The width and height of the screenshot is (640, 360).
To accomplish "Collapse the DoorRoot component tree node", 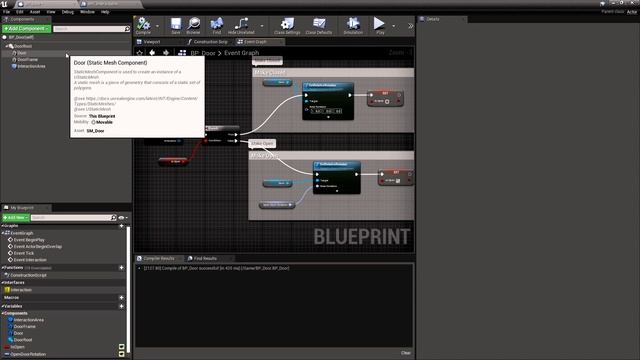I will coord(7,46).
